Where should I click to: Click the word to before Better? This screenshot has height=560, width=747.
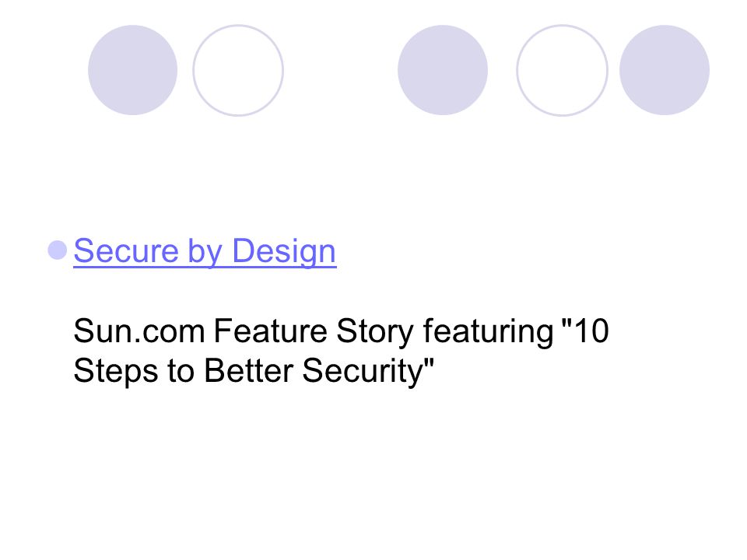181,372
